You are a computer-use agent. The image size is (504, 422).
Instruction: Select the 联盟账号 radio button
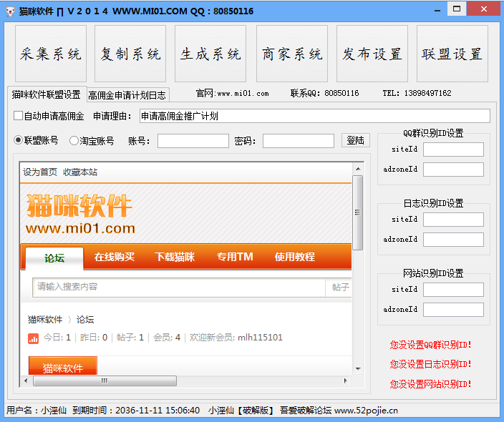click(19, 141)
